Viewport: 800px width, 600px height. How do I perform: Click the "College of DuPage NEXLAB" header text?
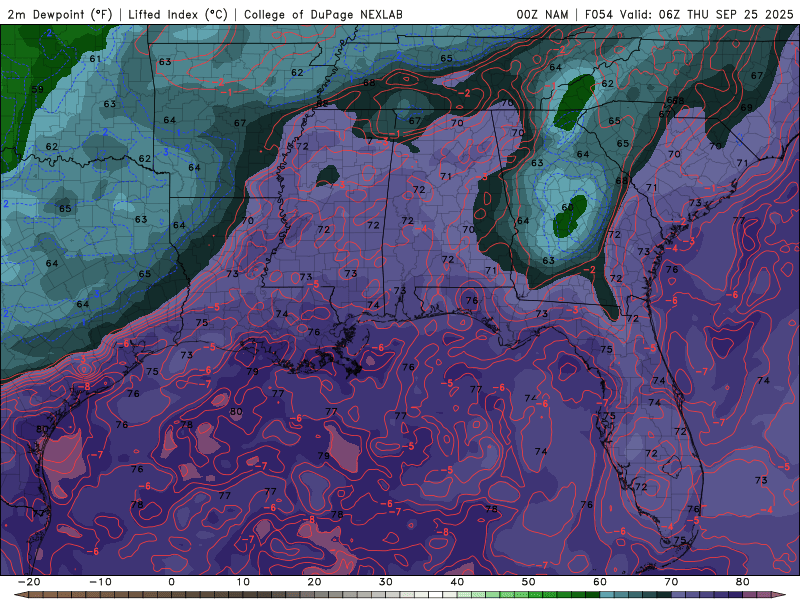coord(323,14)
